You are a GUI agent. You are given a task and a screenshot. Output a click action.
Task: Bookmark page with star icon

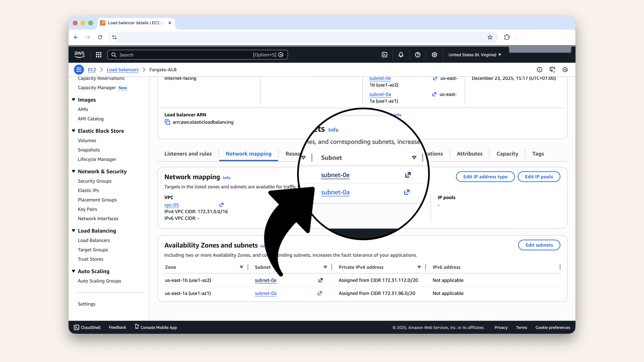click(x=490, y=37)
